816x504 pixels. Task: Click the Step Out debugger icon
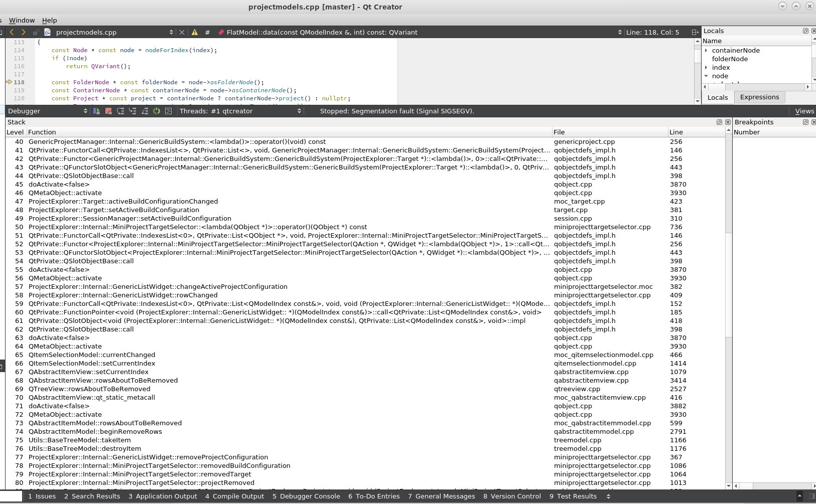[145, 111]
